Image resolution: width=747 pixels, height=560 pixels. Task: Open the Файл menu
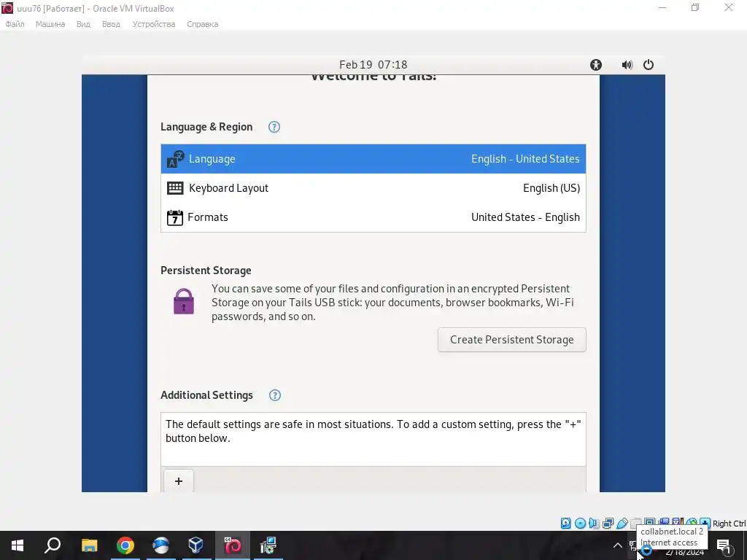coord(15,24)
